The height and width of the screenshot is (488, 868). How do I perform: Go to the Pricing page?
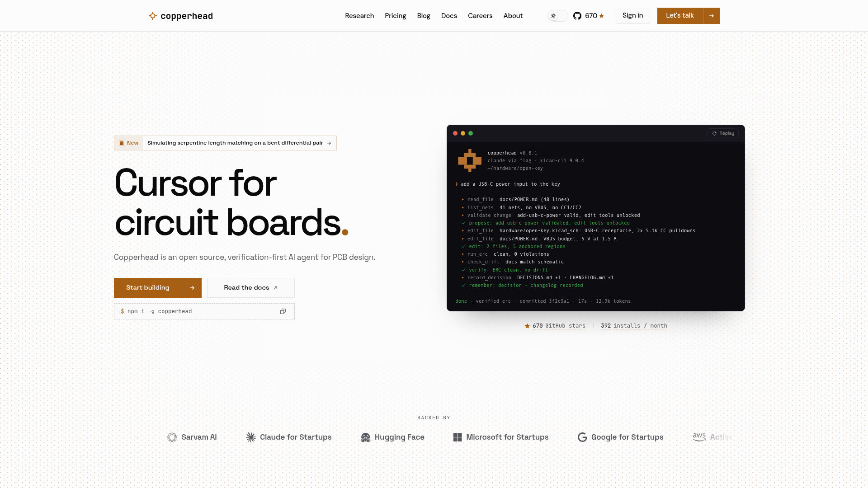coord(396,16)
